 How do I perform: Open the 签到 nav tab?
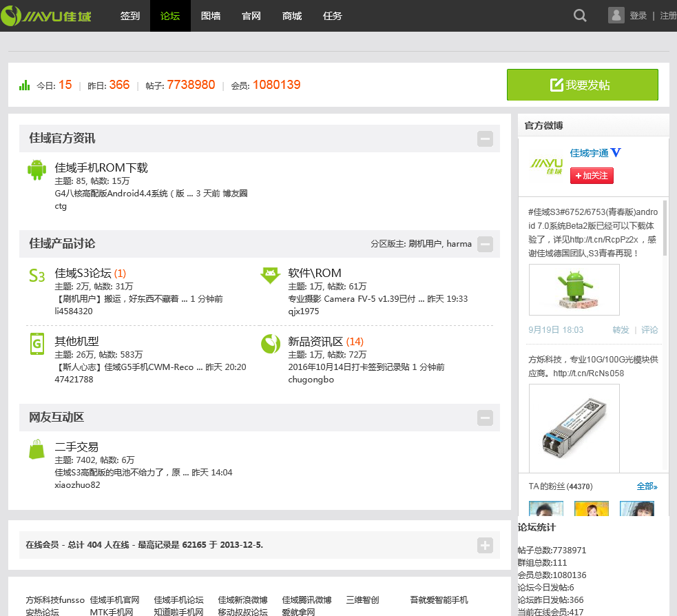coord(129,16)
